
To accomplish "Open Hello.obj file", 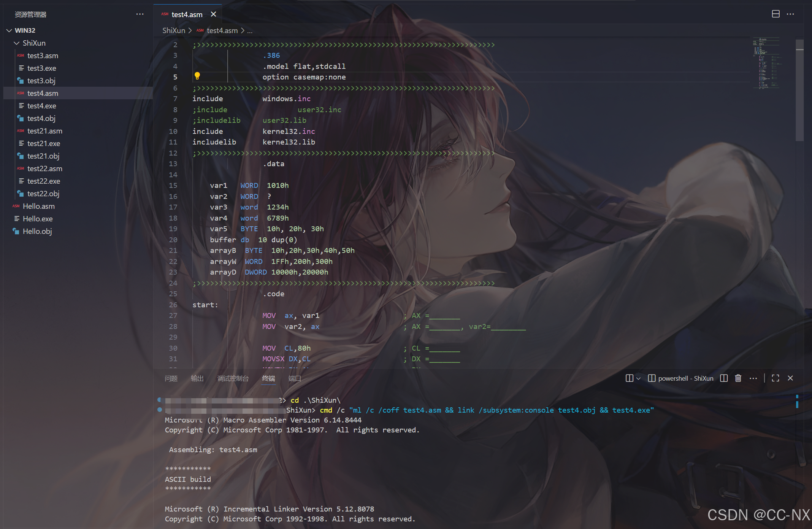I will click(78, 231).
